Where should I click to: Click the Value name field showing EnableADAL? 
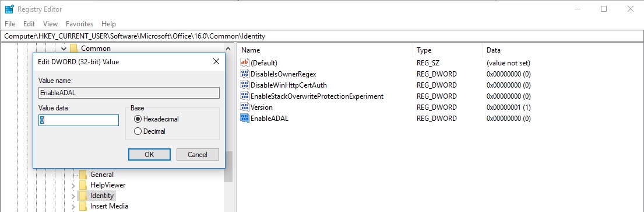129,93
